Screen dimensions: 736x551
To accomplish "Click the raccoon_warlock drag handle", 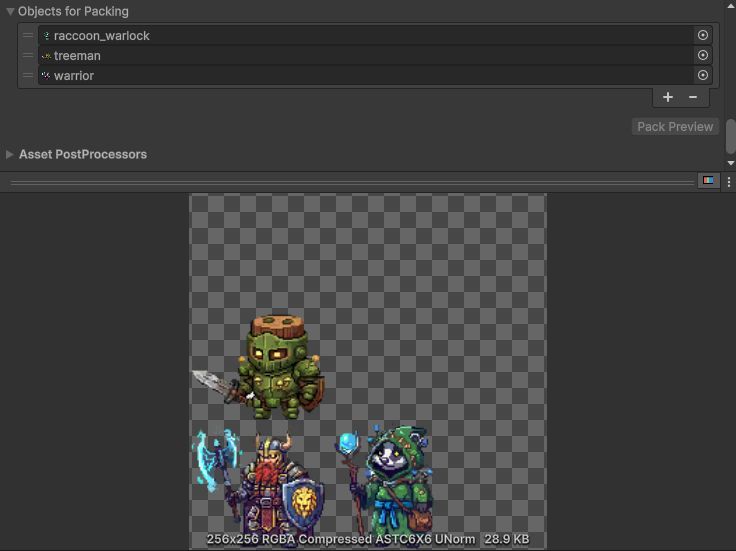I will (28, 35).
